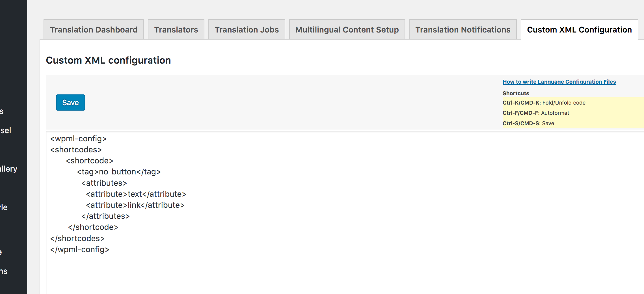Switch to the Translation Notifications tab
The width and height of the screenshot is (644, 294).
(x=463, y=29)
